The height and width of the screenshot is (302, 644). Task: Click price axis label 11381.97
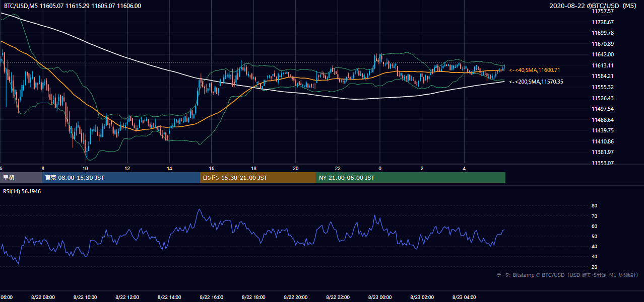(x=602, y=152)
